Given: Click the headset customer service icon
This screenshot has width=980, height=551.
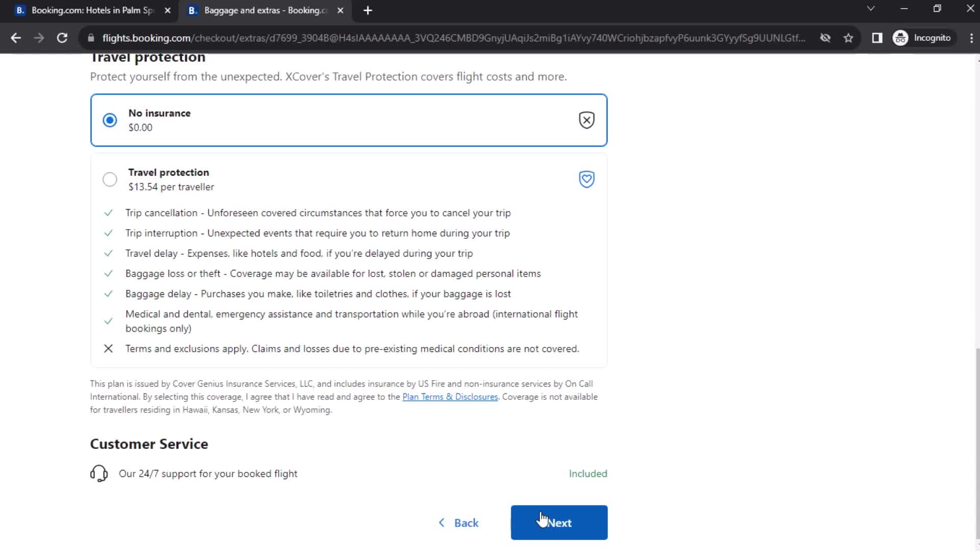Looking at the screenshot, I should click(99, 473).
